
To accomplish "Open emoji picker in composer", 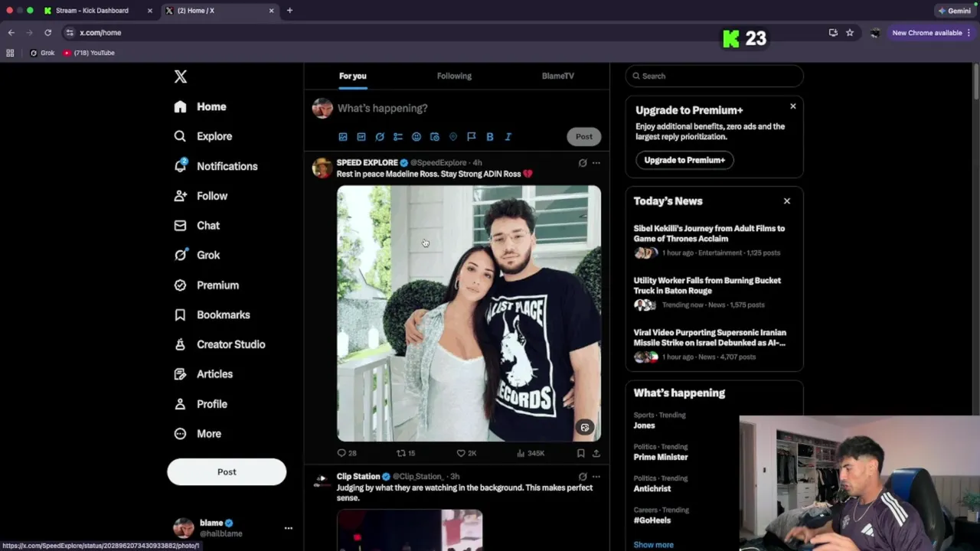I will 416,137.
